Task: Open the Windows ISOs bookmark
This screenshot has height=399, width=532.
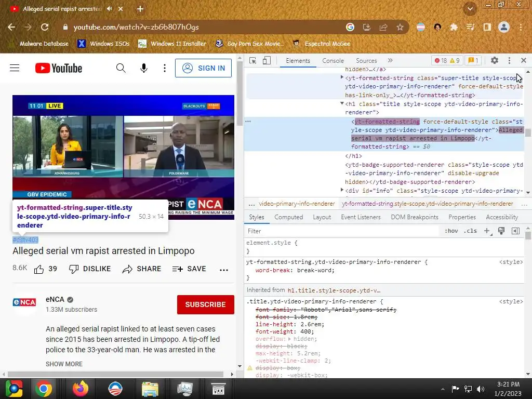Action: coord(103,44)
